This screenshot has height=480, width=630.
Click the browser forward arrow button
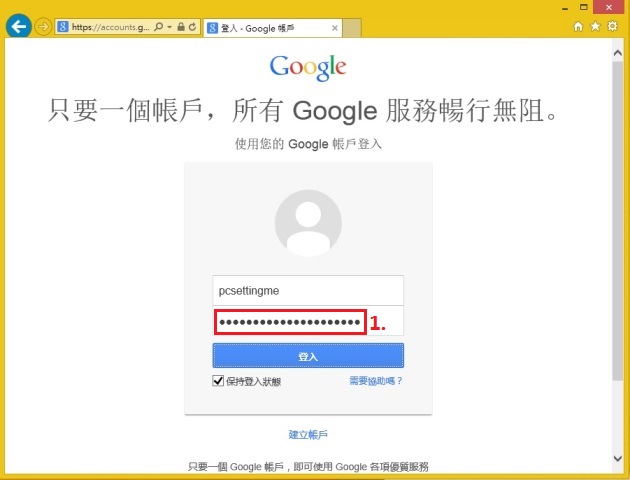(x=43, y=27)
